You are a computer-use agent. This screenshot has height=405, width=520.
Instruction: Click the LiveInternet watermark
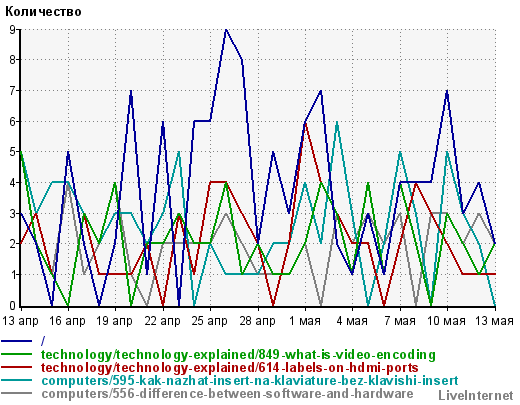[x=476, y=396]
